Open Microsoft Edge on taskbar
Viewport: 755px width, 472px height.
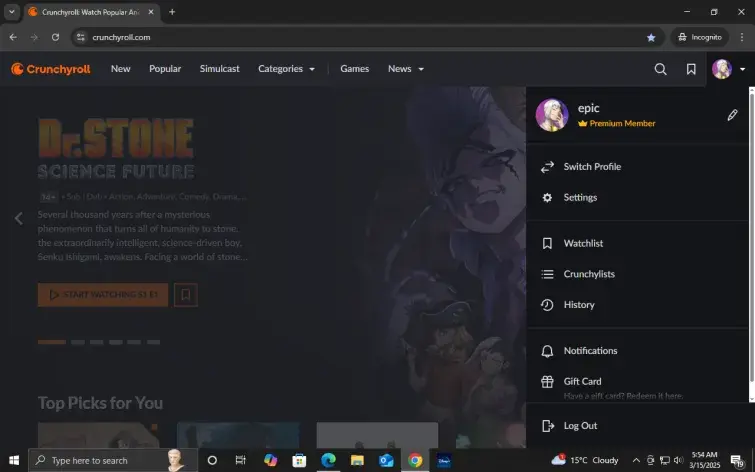pyautogui.click(x=328, y=460)
